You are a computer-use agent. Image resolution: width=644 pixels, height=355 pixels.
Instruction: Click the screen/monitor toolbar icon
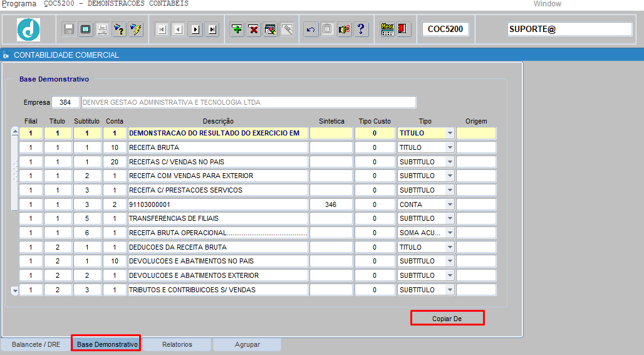[85, 29]
